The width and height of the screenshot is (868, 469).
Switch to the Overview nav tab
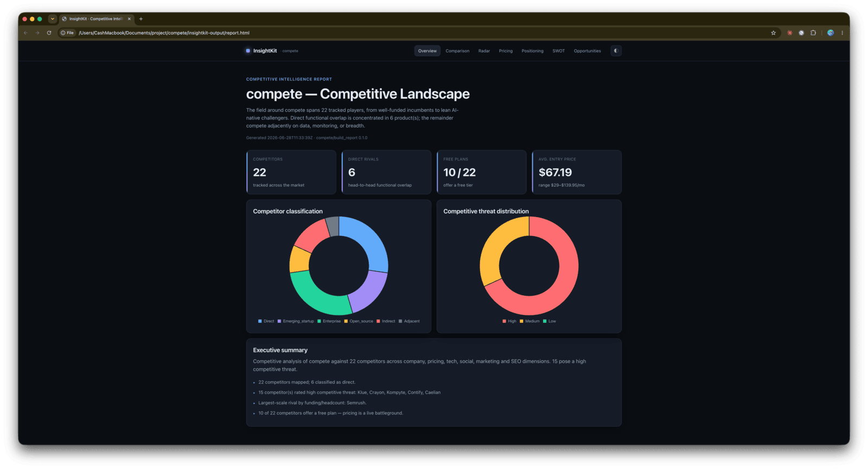(x=427, y=51)
